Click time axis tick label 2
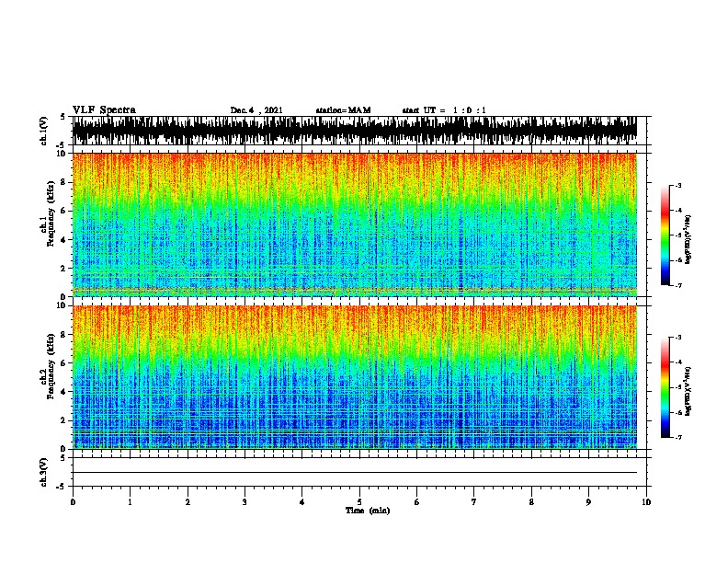 point(188,502)
